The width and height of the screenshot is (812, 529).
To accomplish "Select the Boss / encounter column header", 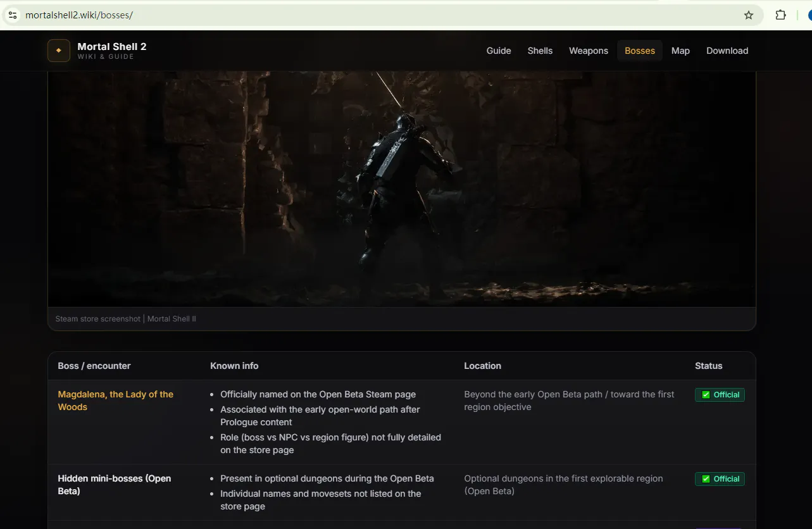I will [x=94, y=366].
